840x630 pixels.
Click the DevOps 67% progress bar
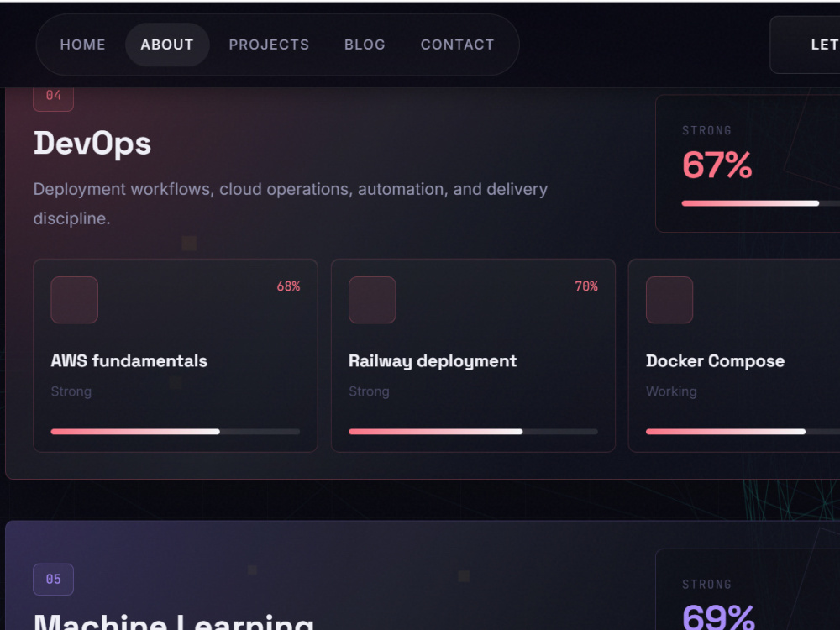tap(761, 203)
